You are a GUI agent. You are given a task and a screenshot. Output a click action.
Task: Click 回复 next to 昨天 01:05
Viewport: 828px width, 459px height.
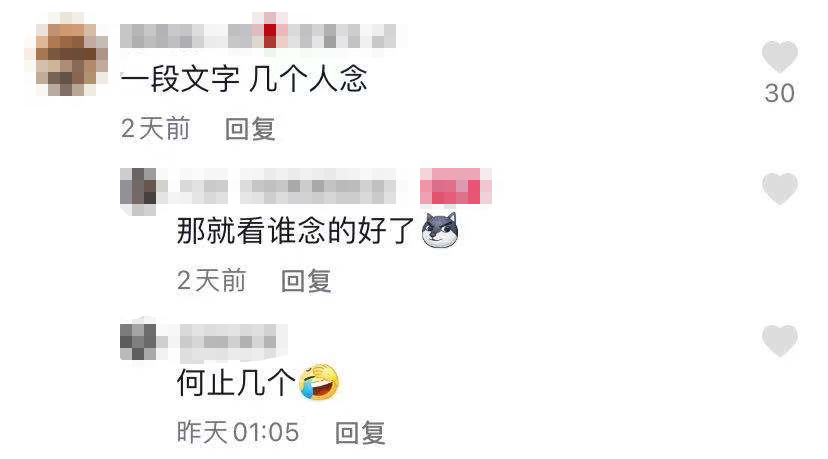point(360,433)
